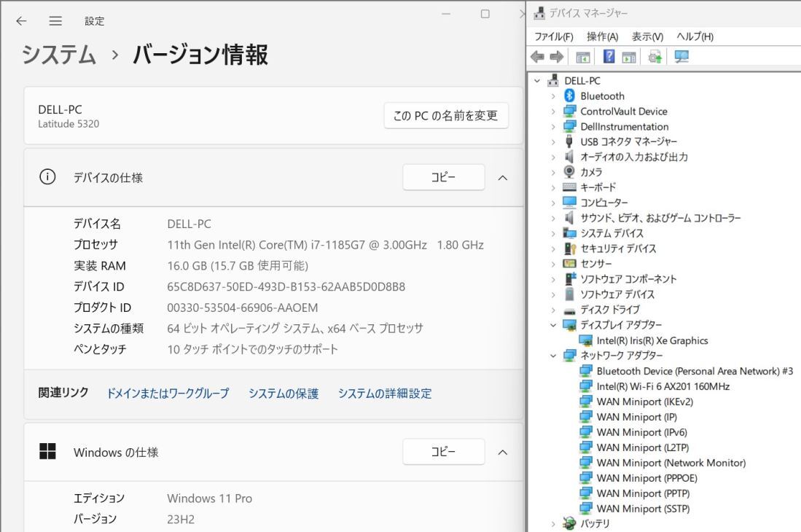Collapse the デバイスの仕様 section chevron
The image size is (801, 532).
pyautogui.click(x=502, y=177)
